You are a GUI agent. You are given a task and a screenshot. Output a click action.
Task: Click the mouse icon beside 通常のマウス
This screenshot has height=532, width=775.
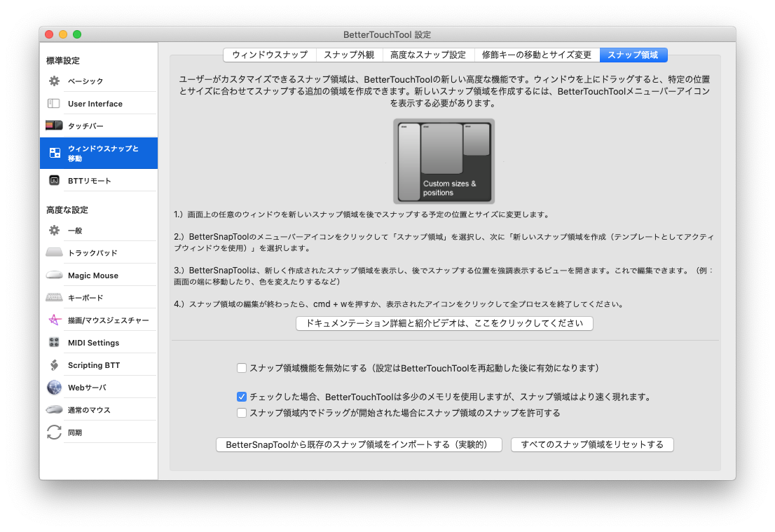click(55, 409)
